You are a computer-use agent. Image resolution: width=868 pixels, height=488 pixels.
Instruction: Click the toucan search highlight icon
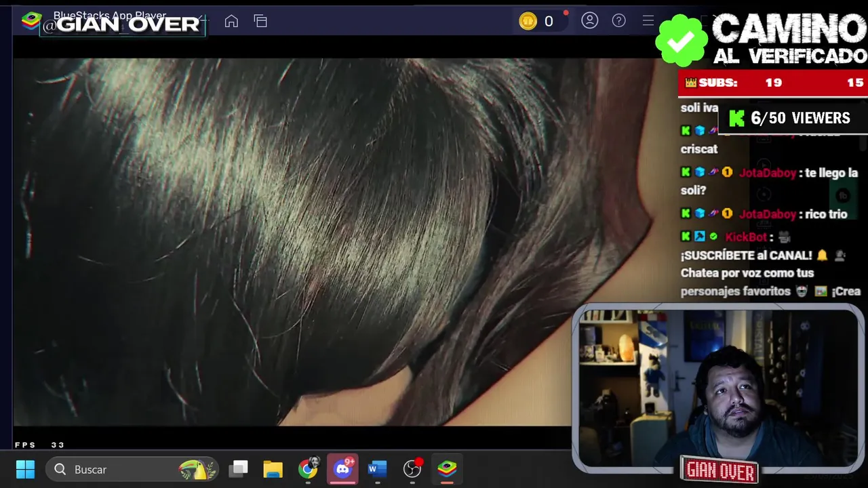(x=197, y=469)
